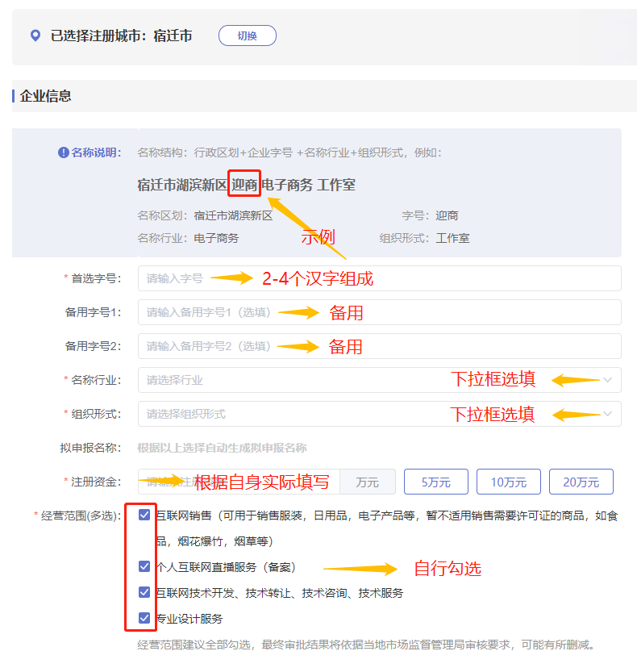This screenshot has height=672, width=637.
Task: Uncheck the 互联网销售 business scope checkbox
Action: (144, 515)
